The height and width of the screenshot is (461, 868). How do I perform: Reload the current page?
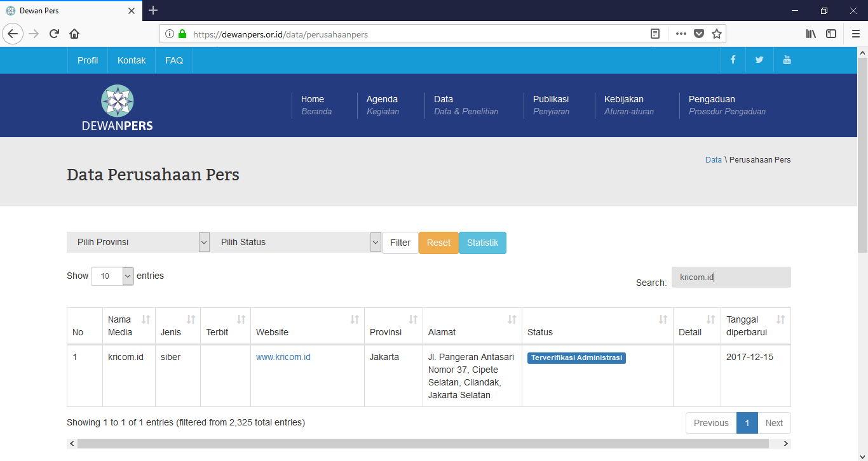click(54, 34)
